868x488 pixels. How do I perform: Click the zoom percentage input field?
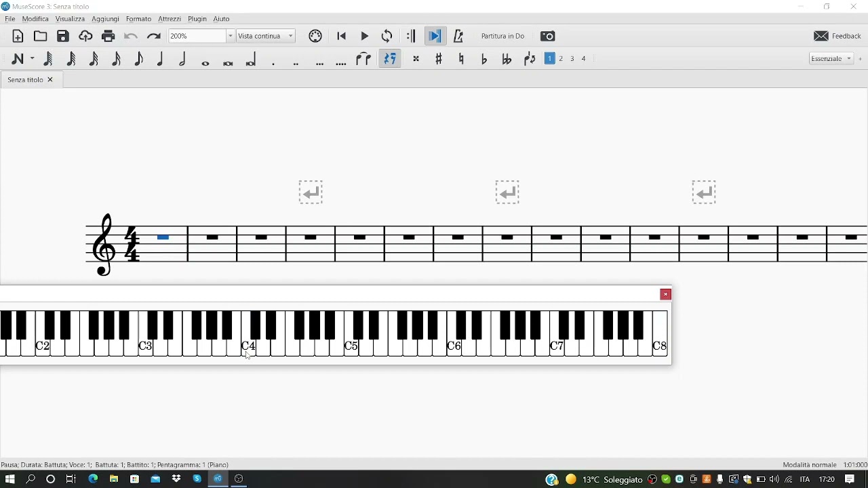197,36
